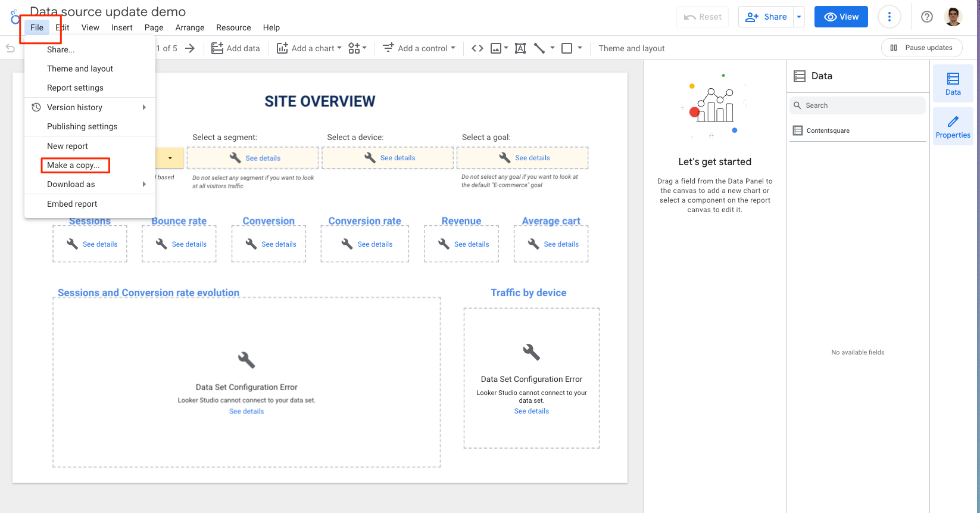
Task: Click the Add data button
Action: 236,48
